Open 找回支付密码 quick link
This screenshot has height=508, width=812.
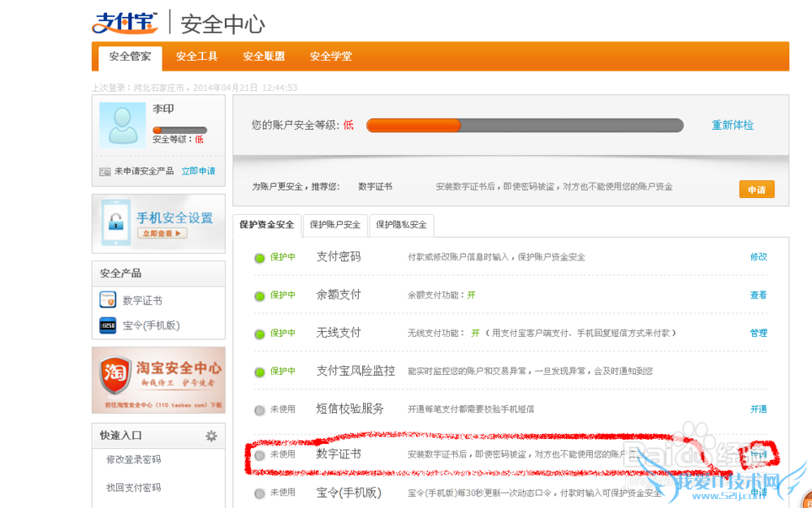(x=134, y=488)
